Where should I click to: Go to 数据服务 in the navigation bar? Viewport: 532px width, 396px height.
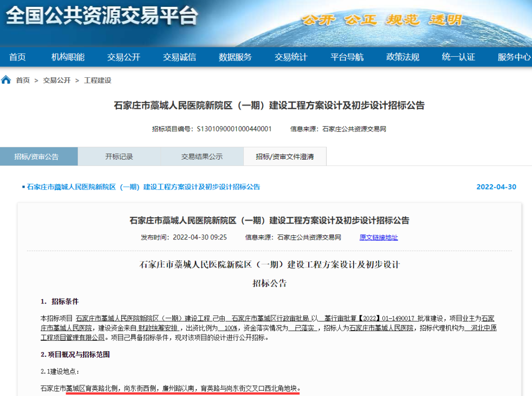click(x=235, y=57)
